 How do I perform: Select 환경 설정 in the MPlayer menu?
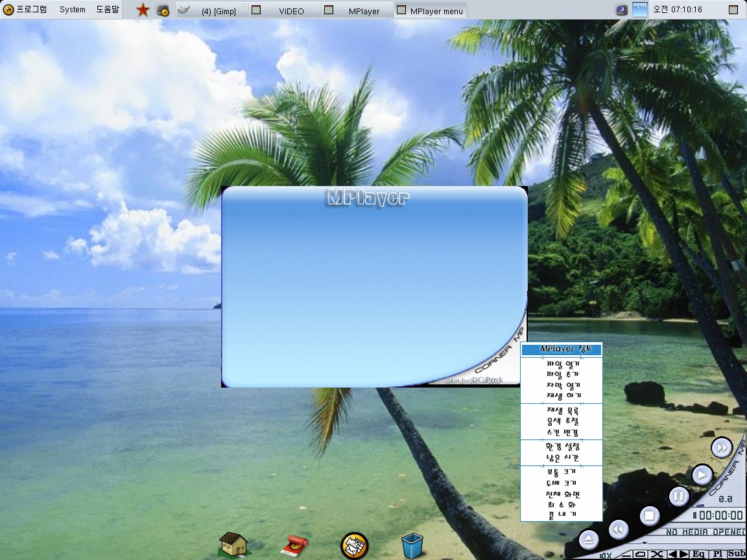pos(562,447)
